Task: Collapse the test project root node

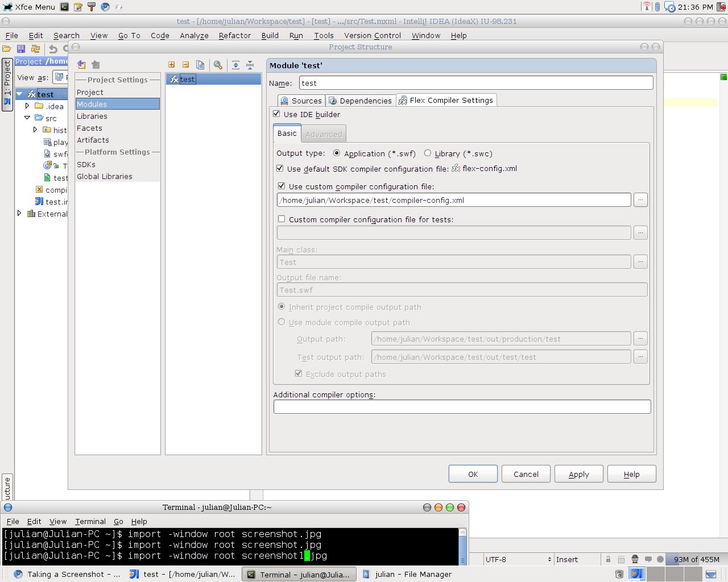Action: pyautogui.click(x=19, y=94)
